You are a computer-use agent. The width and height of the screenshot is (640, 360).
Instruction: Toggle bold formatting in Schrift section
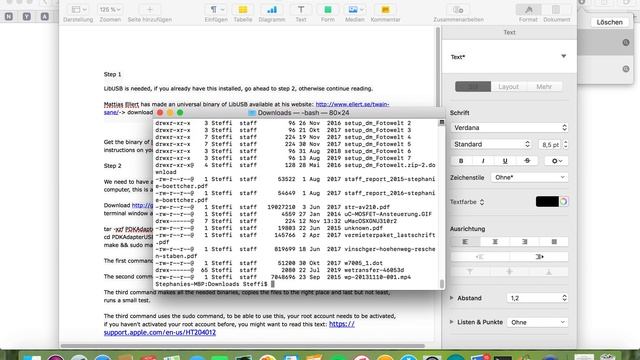(461, 161)
